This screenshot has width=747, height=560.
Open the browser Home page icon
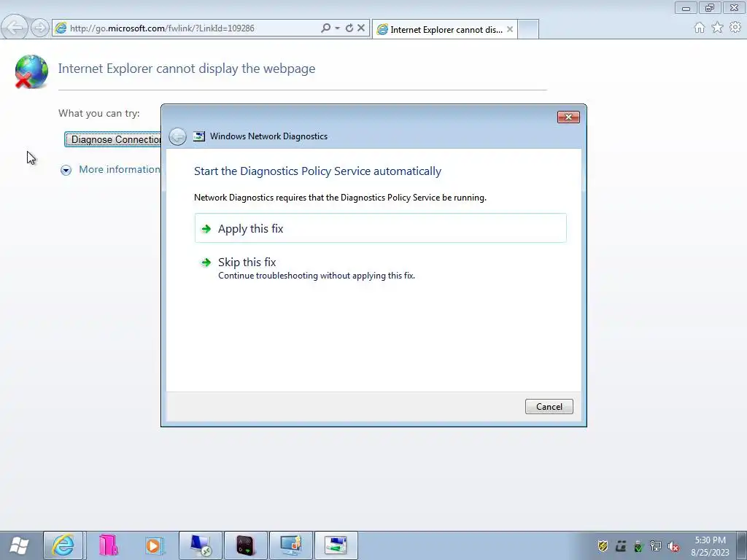click(699, 28)
